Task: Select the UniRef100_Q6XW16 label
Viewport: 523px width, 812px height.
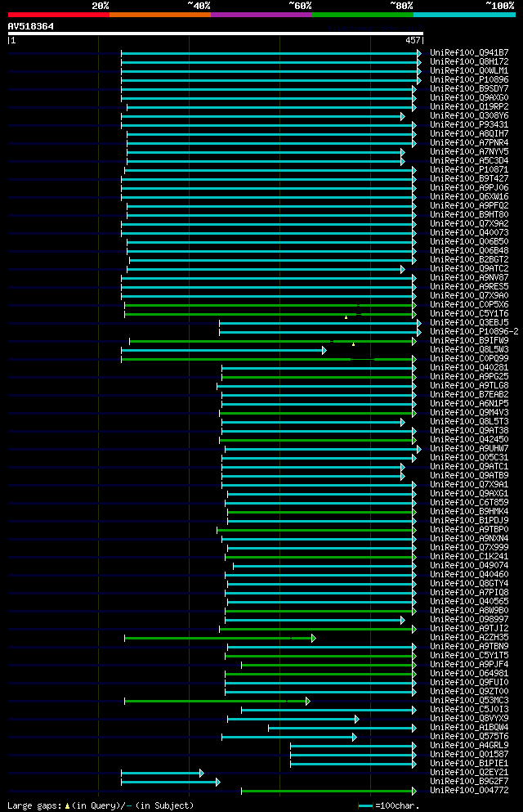Action: 469,197
